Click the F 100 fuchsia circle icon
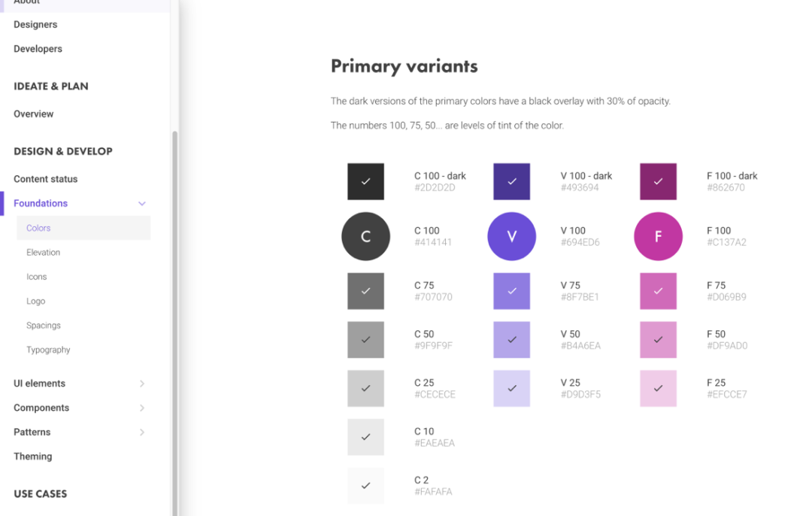Screen dimensions: 812x516 658,236
